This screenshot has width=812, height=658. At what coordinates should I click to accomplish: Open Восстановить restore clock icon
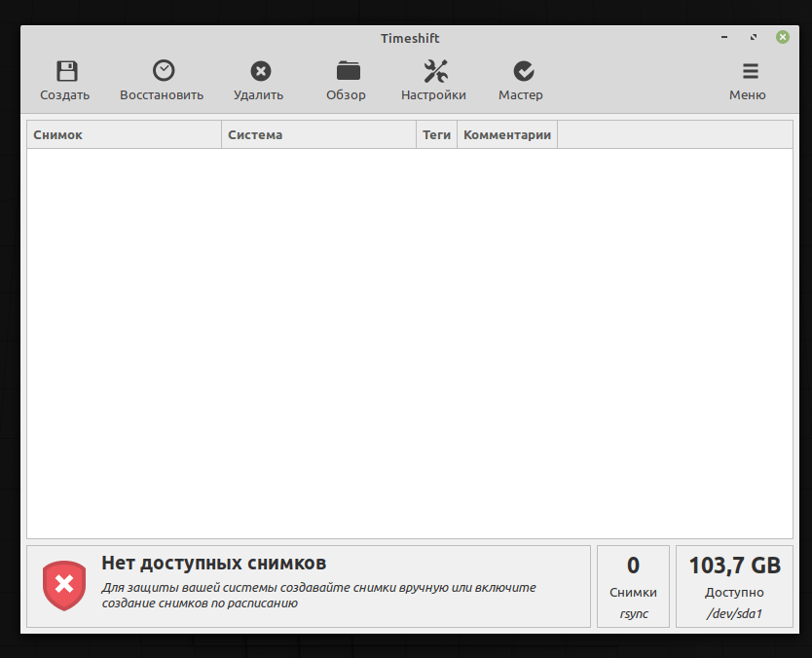point(164,71)
